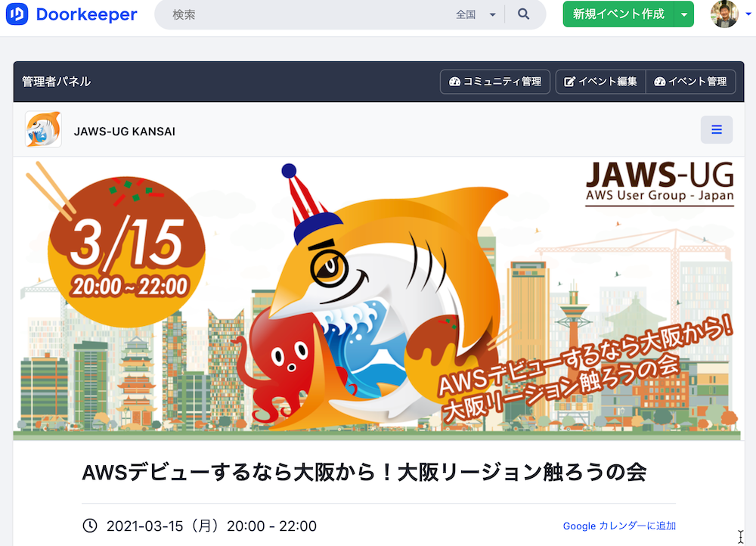Click the Doorkeeper logo icon

coord(17,14)
